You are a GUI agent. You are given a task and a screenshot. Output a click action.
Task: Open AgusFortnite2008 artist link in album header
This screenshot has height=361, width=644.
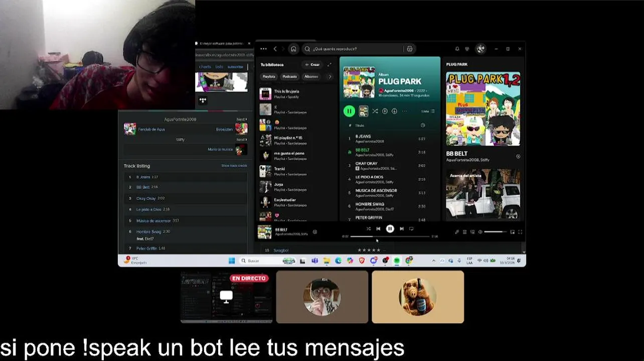pyautogui.click(x=399, y=91)
